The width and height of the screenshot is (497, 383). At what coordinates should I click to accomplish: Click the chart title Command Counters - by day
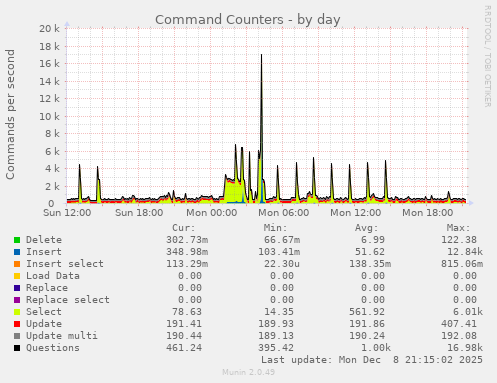click(248, 20)
